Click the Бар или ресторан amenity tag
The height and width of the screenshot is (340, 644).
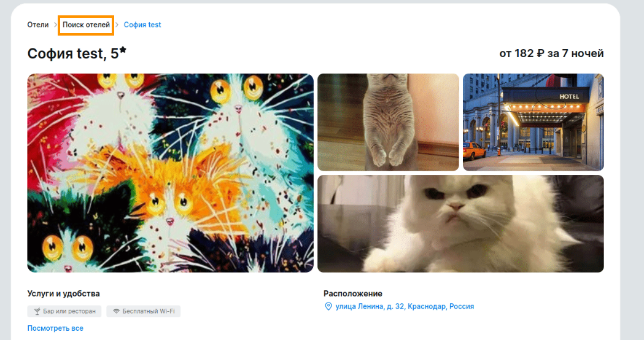pos(64,311)
